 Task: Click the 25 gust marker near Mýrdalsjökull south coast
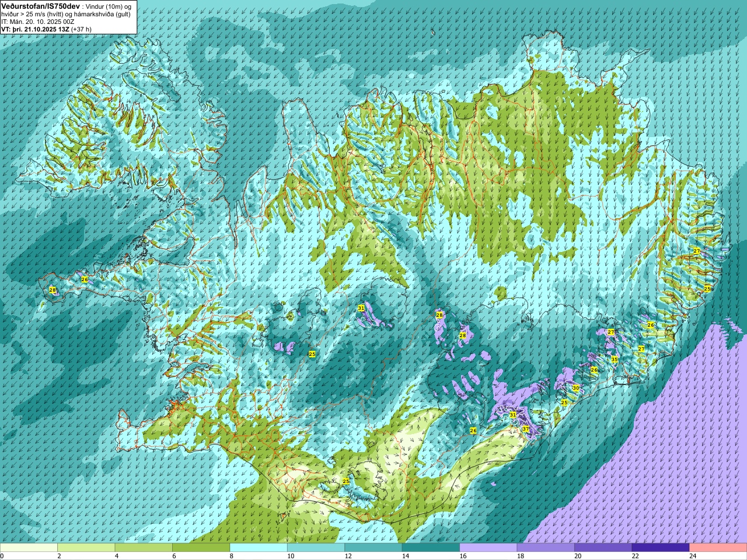point(346,481)
